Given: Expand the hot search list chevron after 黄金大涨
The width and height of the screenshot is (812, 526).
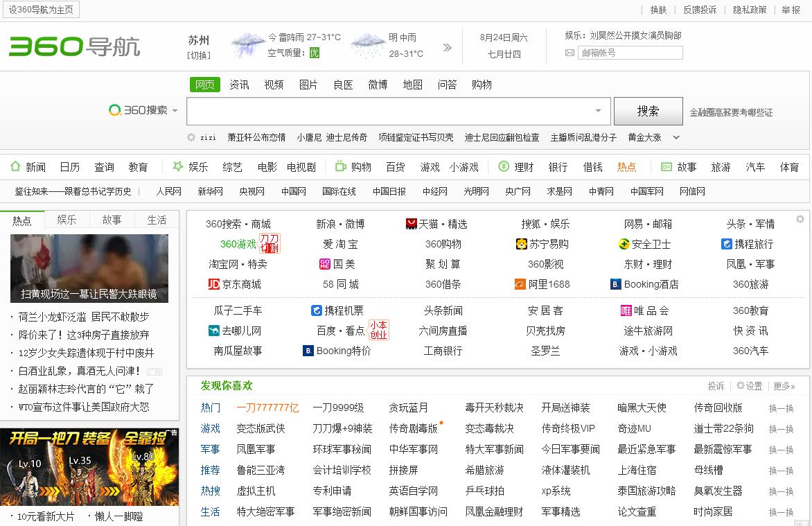Looking at the screenshot, I should pos(676,137).
